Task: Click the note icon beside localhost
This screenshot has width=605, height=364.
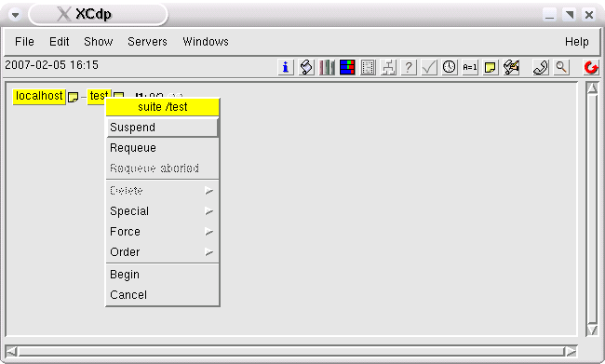Action: (73, 97)
